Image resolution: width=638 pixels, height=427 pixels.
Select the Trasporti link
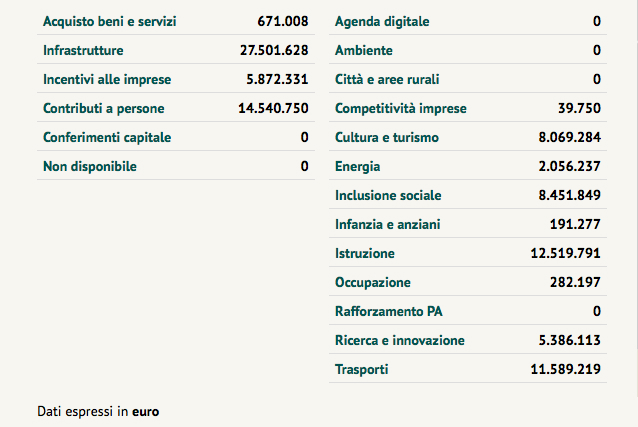pos(362,370)
